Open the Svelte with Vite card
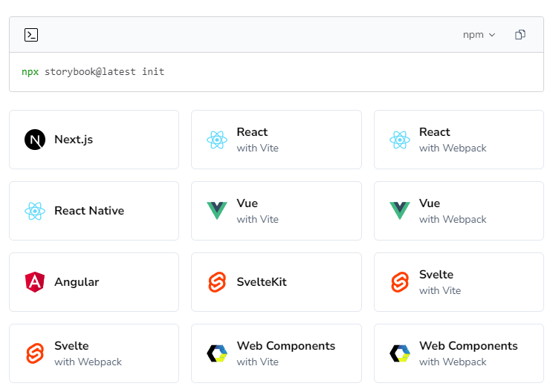This screenshot has width=553, height=392. (x=459, y=282)
